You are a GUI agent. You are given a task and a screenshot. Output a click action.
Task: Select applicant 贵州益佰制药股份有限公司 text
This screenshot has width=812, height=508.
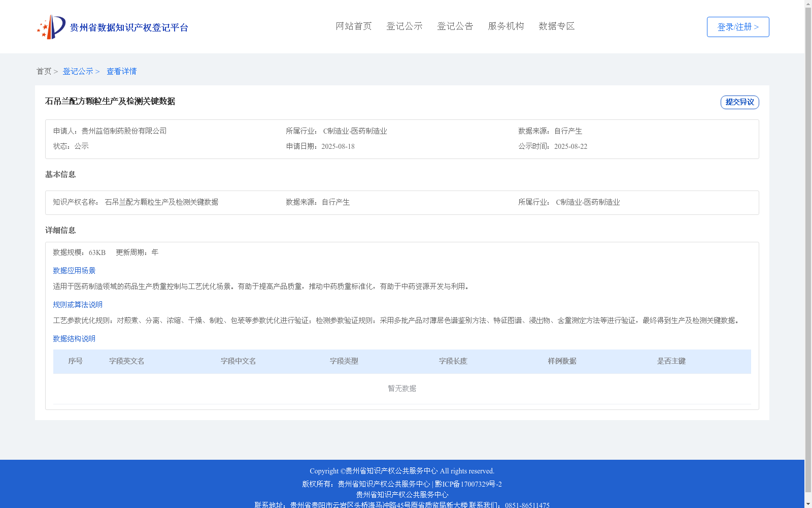point(124,131)
